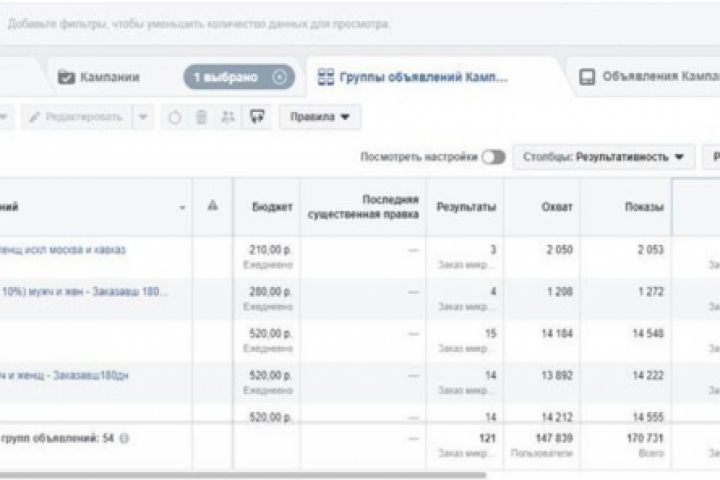Sort by the Бюджет column header
The image size is (720, 480).
[272, 207]
